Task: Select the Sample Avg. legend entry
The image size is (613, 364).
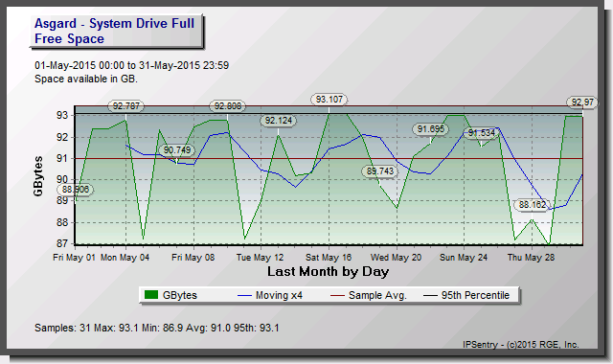Action: (x=368, y=295)
